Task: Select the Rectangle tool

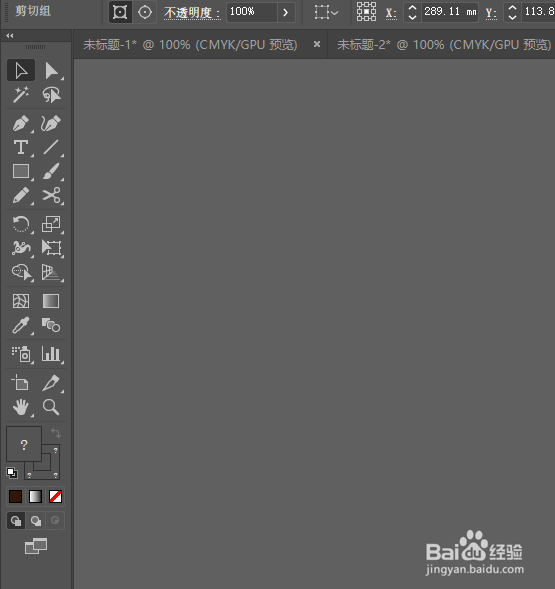Action: [21, 171]
